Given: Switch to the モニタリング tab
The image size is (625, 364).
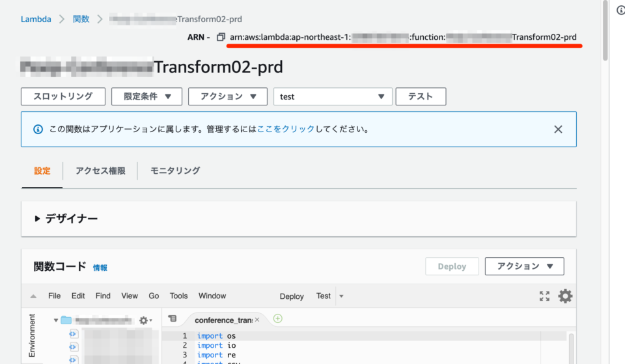Looking at the screenshot, I should click(175, 171).
